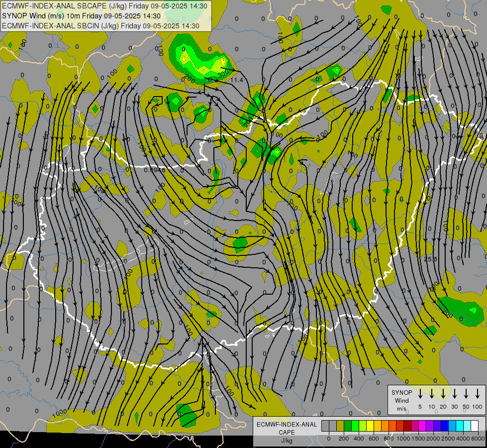Click the 30 speed label under wind arrows
The height and width of the screenshot is (448, 487).
click(x=454, y=407)
